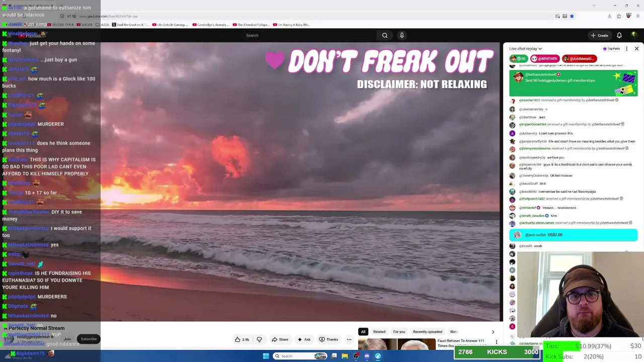
Task: Open the @jack-xu5bh US$2.00 Super Chat
Action: coord(573,235)
